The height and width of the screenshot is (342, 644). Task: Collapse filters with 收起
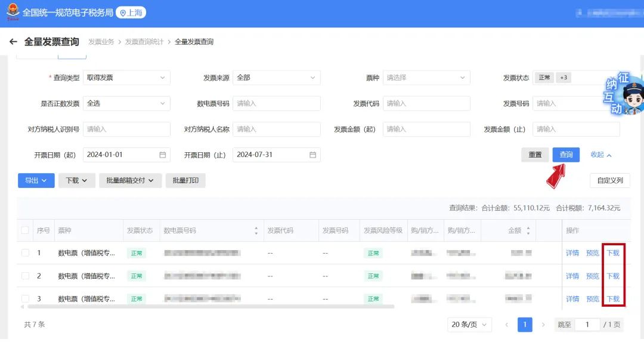pos(601,155)
